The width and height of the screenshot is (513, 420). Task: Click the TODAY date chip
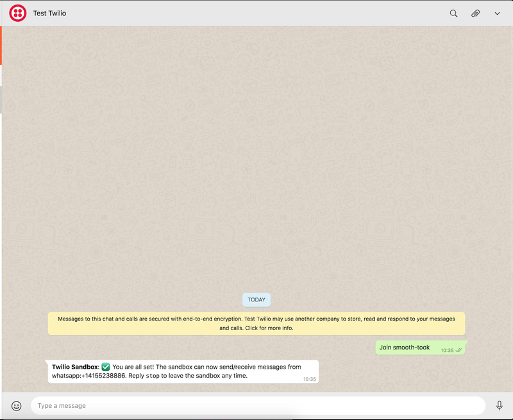(256, 299)
